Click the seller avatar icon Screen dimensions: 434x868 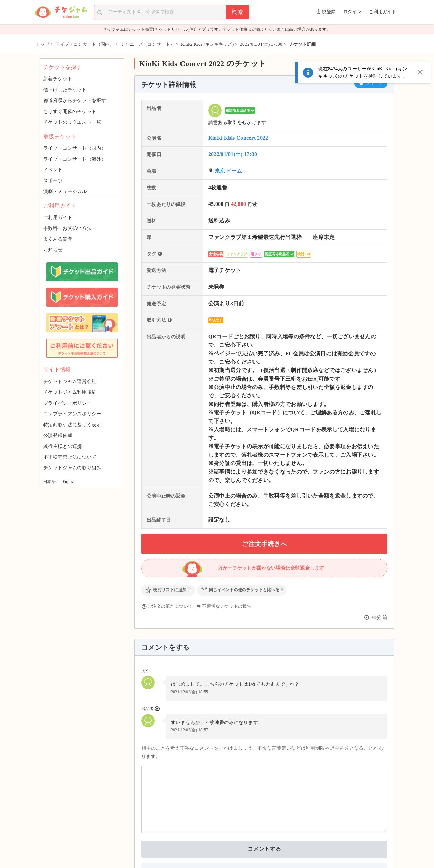click(x=215, y=111)
